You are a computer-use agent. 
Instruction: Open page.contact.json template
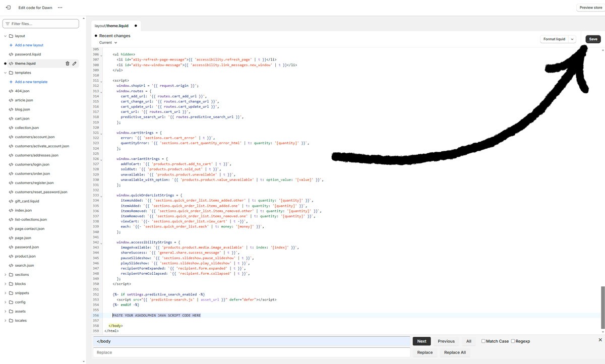point(30,229)
